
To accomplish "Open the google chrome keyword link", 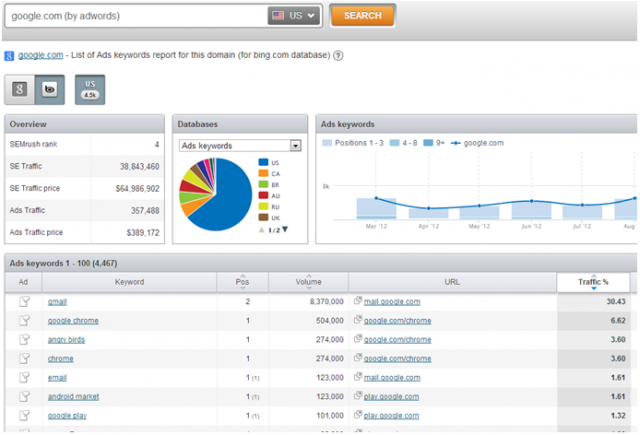I will [71, 321].
